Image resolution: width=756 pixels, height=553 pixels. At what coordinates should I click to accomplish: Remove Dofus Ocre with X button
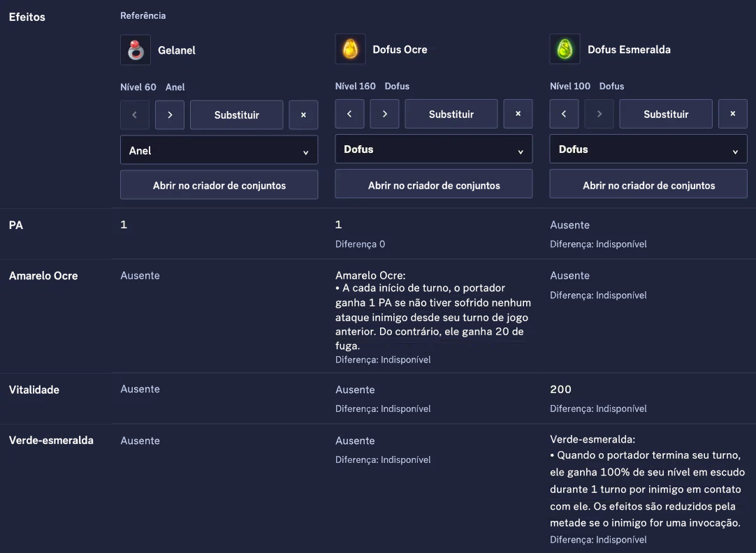pyautogui.click(x=518, y=114)
